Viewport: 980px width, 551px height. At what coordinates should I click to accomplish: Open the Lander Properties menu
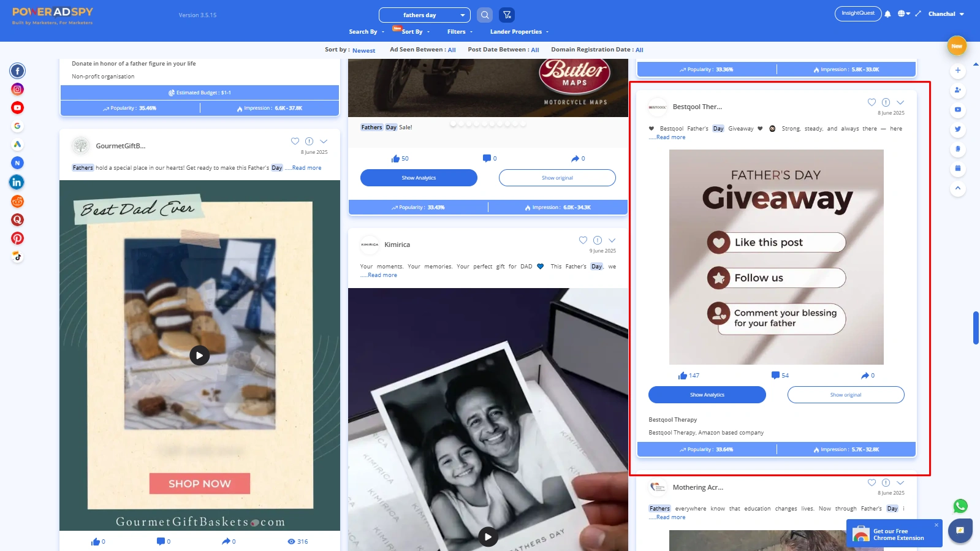[519, 32]
